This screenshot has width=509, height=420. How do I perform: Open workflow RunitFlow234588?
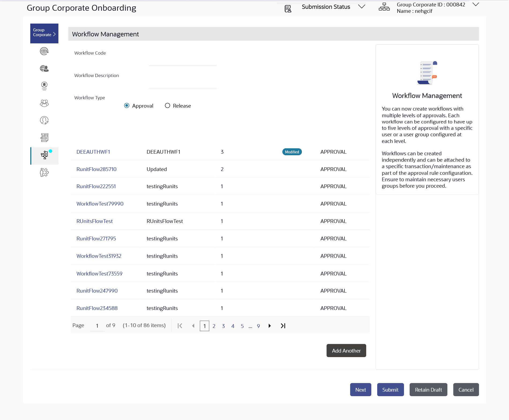pyautogui.click(x=97, y=308)
